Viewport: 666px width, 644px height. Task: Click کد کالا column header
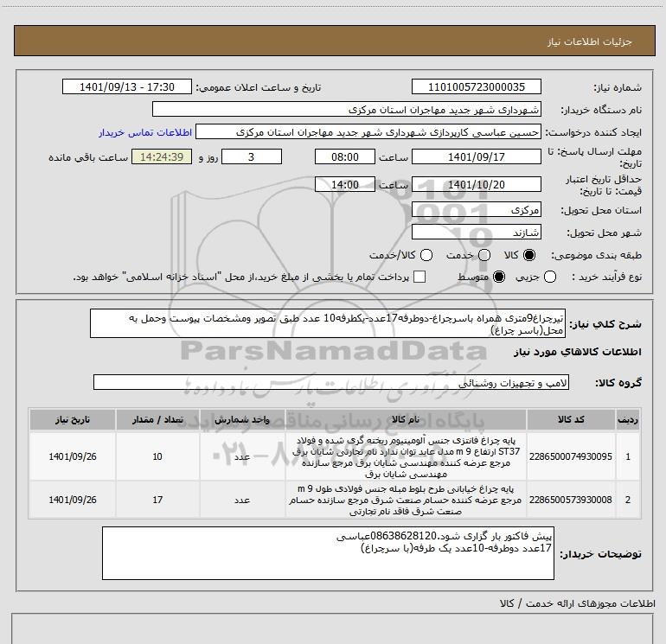coord(571,419)
